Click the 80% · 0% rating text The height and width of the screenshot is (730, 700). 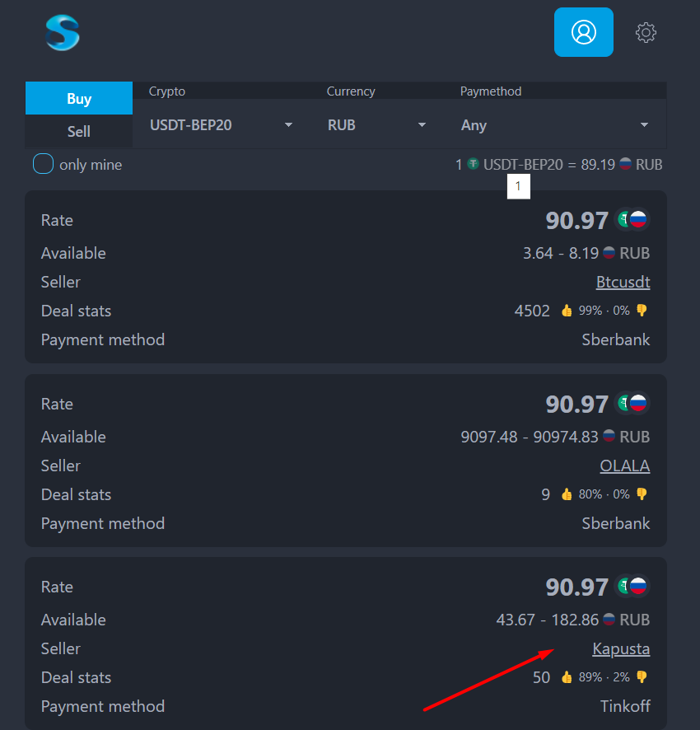click(604, 494)
